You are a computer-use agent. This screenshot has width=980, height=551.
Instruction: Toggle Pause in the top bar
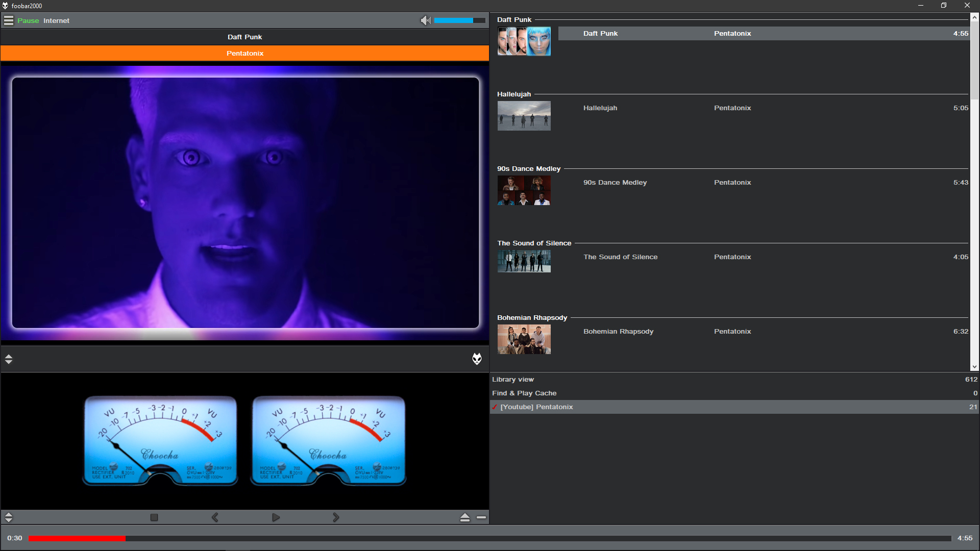pos(28,20)
